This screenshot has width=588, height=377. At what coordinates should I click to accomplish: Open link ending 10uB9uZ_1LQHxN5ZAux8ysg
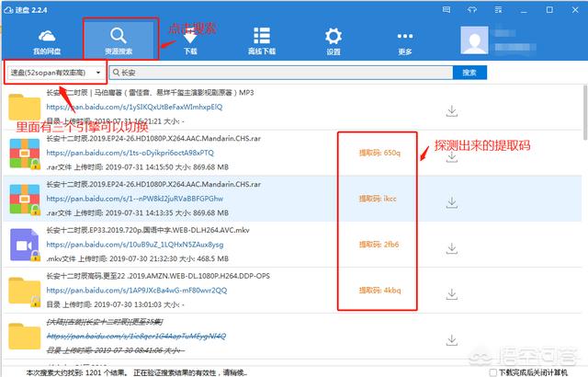click(135, 245)
